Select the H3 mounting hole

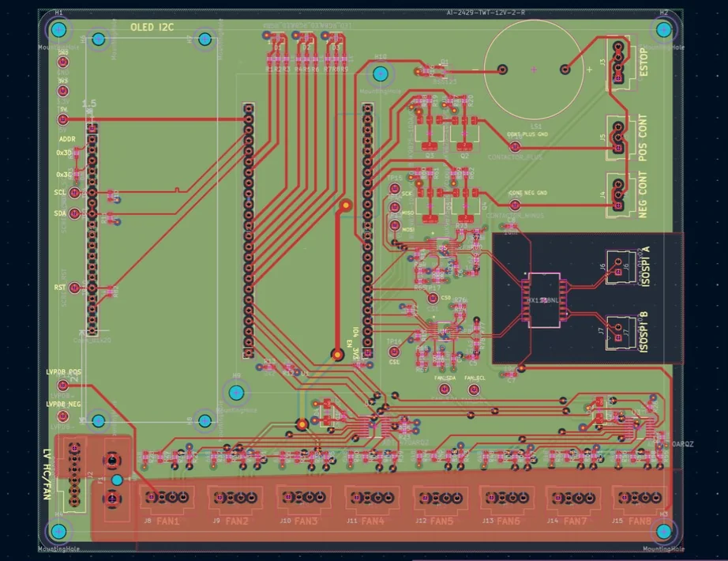click(x=663, y=531)
